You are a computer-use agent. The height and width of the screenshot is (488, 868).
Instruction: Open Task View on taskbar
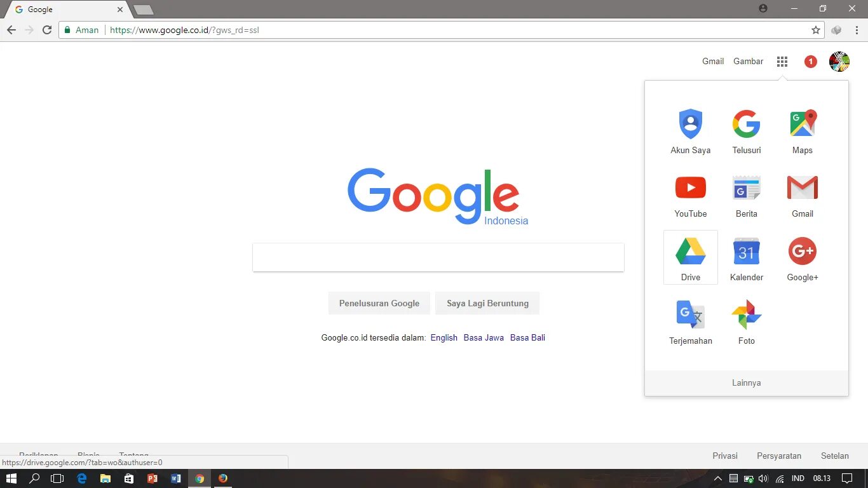[57, 478]
